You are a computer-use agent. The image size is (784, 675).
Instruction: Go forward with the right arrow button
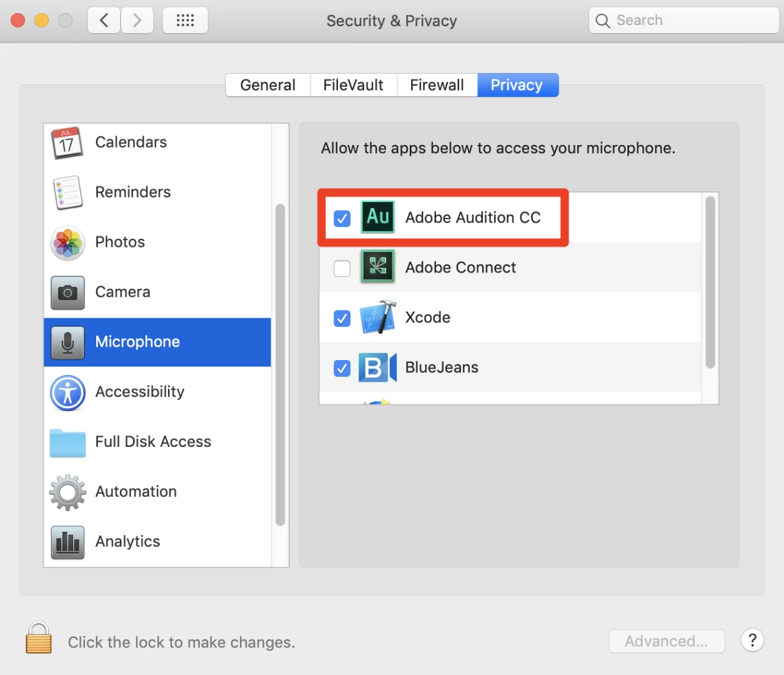coord(137,21)
